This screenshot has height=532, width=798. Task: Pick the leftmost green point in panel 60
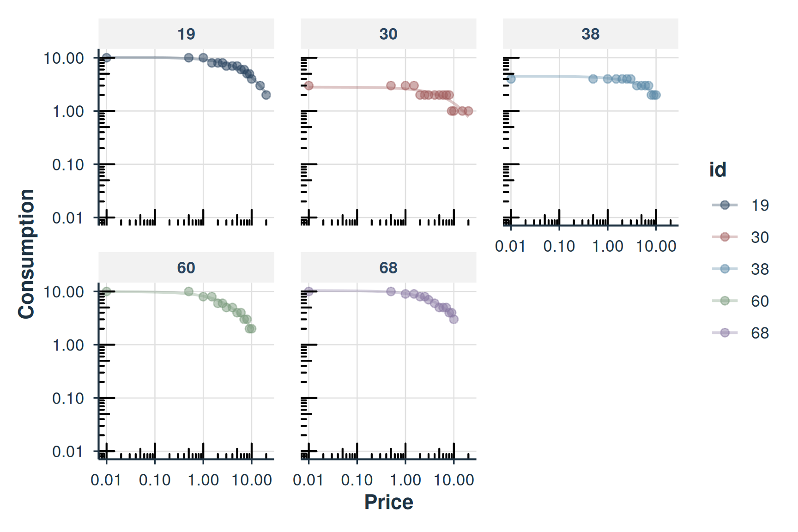(x=107, y=291)
